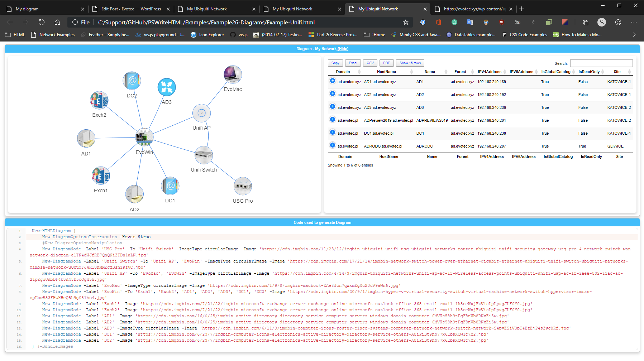Select the DC2 node in the diagram
The width and height of the screenshot is (644, 361).
[x=132, y=81]
